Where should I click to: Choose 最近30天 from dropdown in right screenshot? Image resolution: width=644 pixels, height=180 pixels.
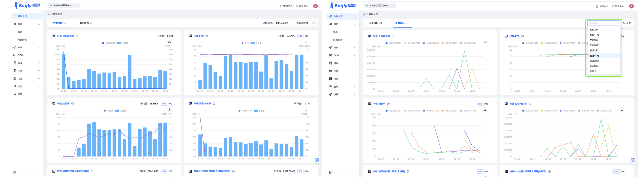(x=604, y=61)
